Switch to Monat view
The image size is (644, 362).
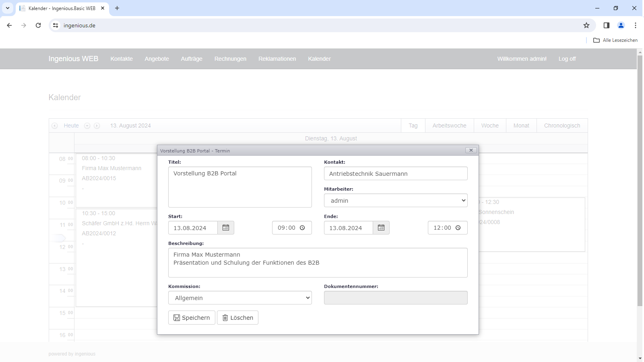[521, 125]
